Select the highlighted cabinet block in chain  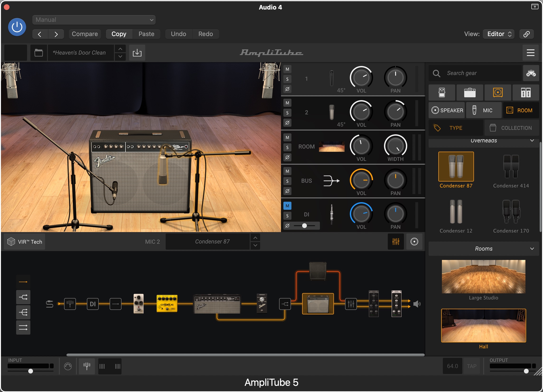pos(318,304)
